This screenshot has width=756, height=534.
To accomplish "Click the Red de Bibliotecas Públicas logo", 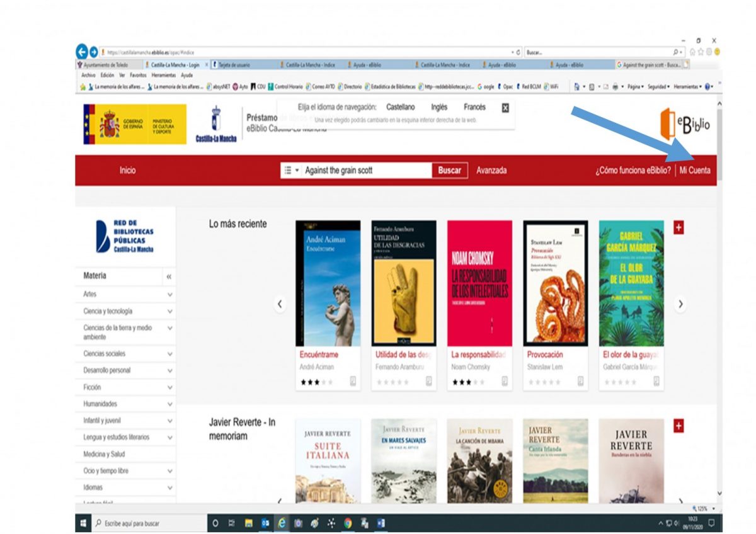I will [x=125, y=237].
